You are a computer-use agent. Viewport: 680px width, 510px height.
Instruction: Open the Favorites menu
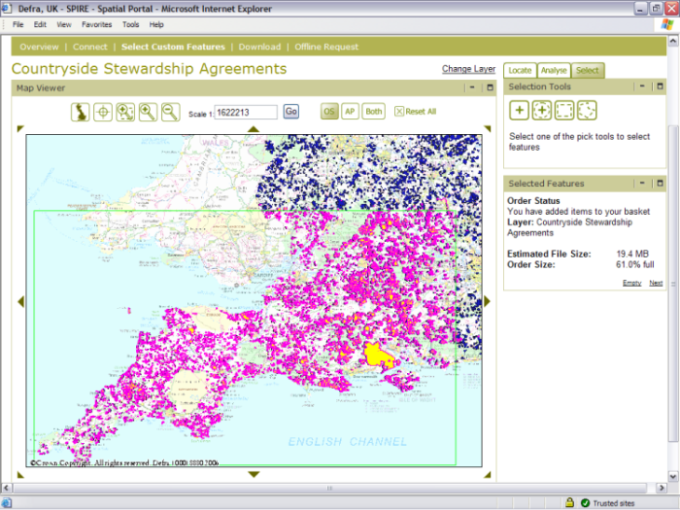click(97, 24)
